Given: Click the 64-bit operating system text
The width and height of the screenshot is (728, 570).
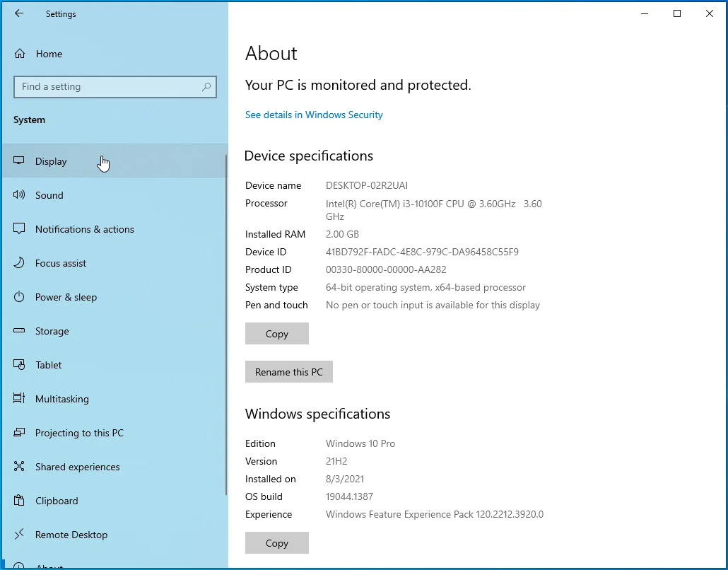Looking at the screenshot, I should [425, 287].
